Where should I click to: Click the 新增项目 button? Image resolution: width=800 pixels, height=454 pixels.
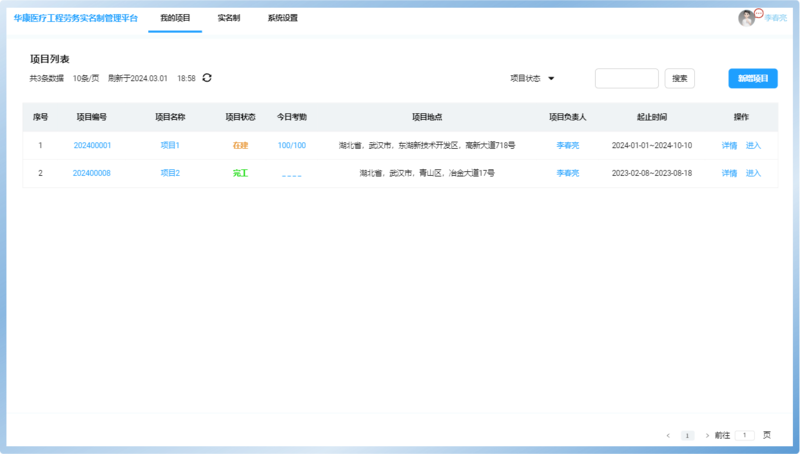(x=753, y=78)
